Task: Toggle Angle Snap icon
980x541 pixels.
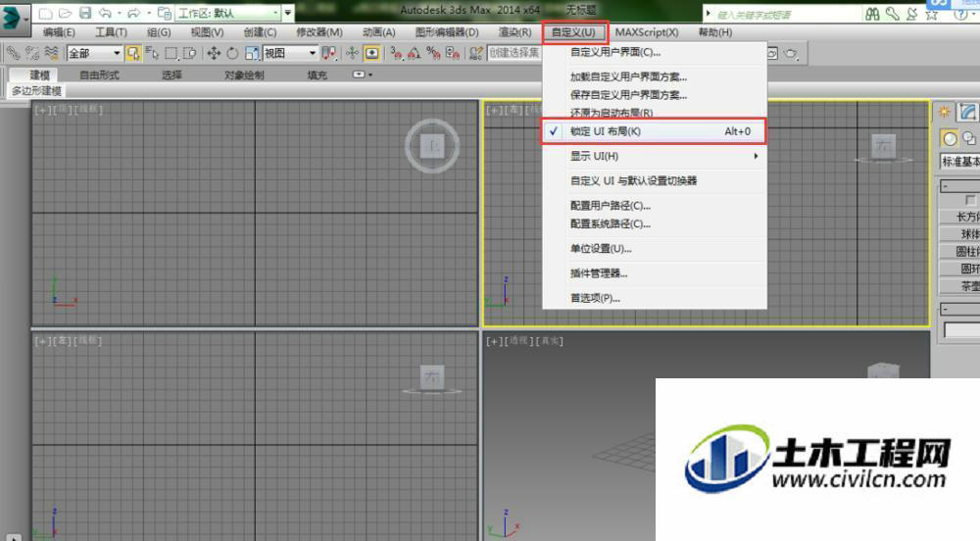Action: 415,54
